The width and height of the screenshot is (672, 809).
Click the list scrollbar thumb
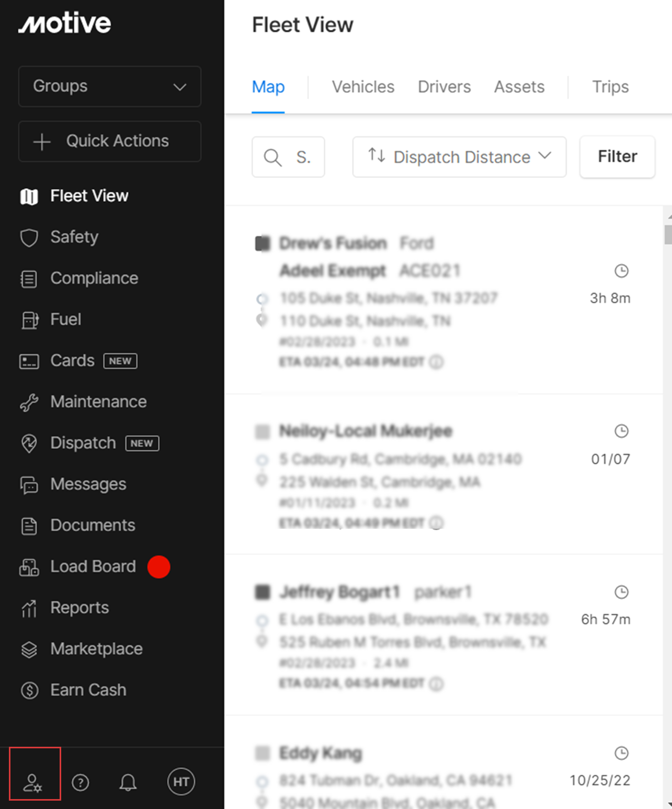pos(668,234)
